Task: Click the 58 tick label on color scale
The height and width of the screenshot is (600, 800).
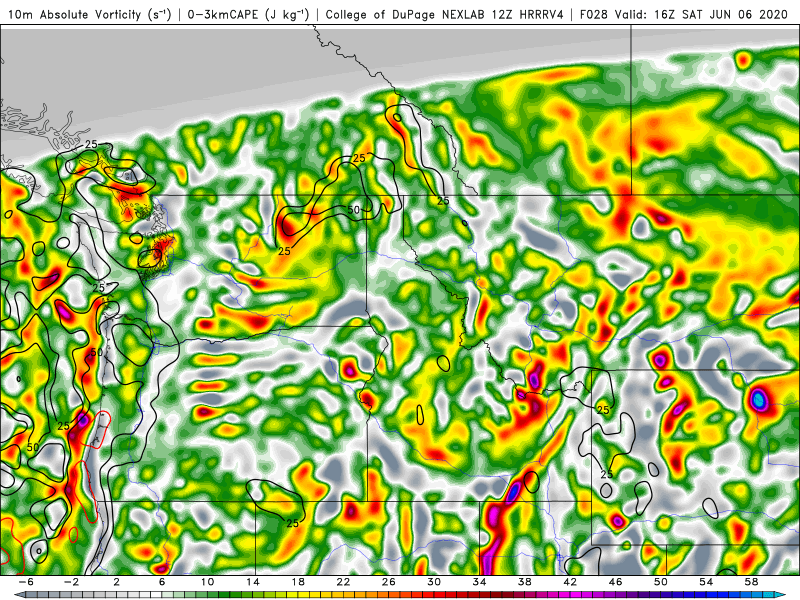Action: pos(752,582)
